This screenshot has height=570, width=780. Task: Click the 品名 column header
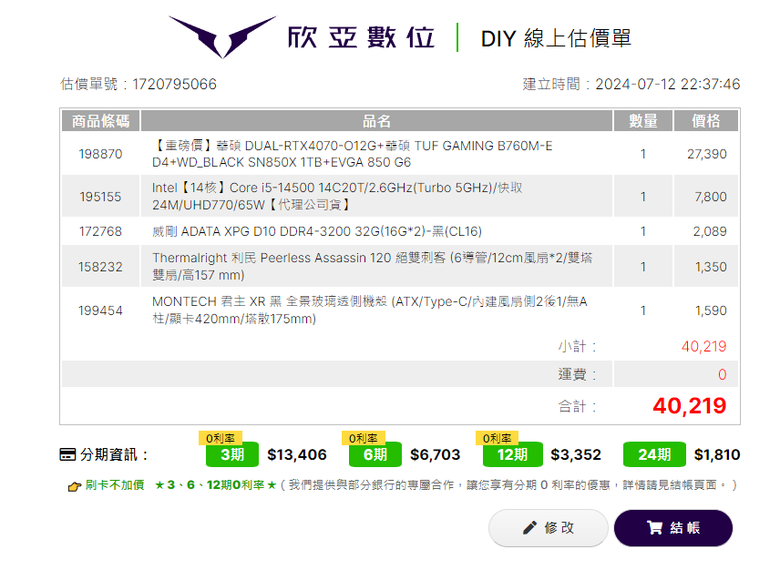[x=377, y=121]
